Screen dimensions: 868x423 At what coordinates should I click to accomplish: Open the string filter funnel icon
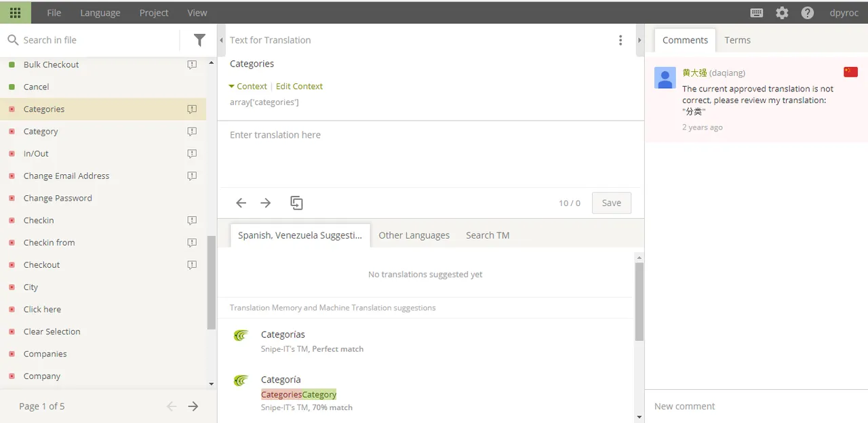coord(199,40)
